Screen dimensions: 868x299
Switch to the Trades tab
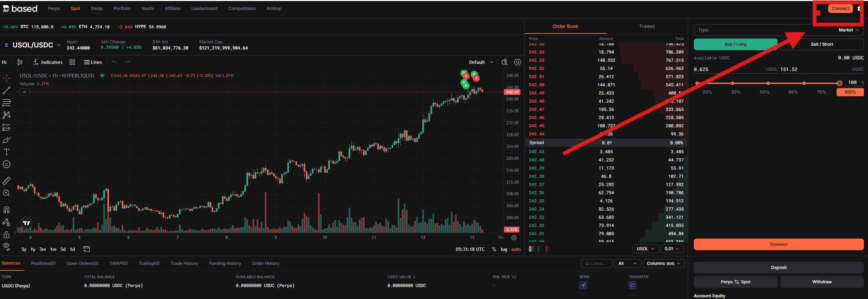click(x=647, y=26)
